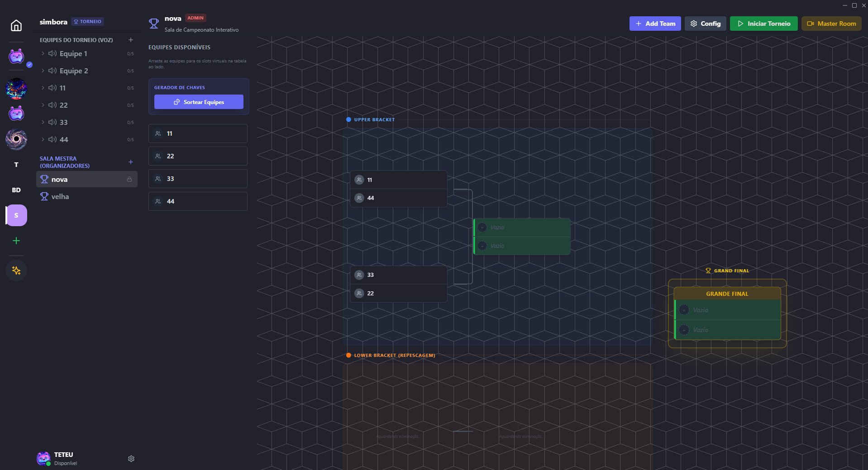Click first Vazio slot in upper bracket final
The height and width of the screenshot is (470, 868).
pos(522,227)
